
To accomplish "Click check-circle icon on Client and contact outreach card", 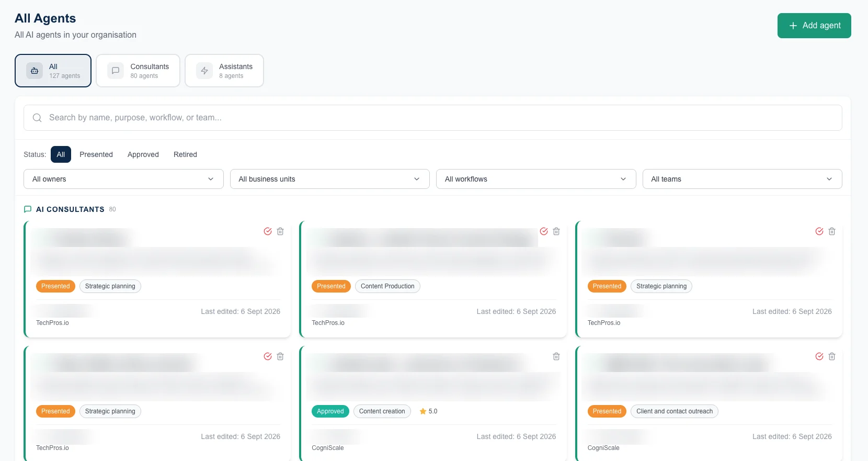I will [819, 356].
